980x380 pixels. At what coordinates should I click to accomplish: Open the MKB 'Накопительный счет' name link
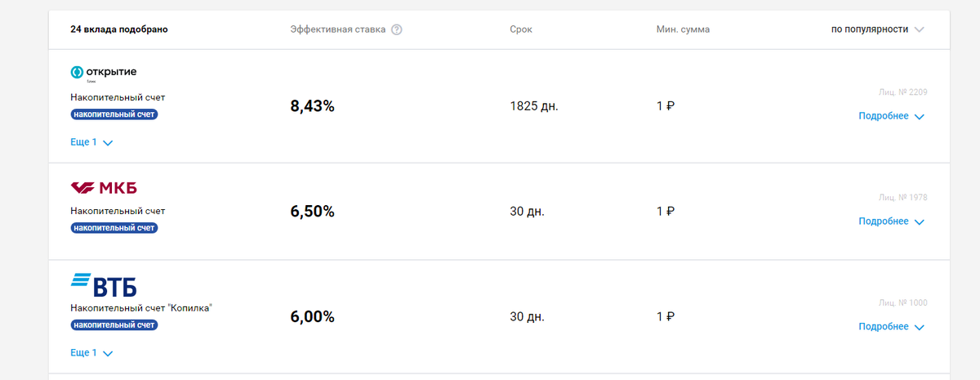tap(118, 211)
